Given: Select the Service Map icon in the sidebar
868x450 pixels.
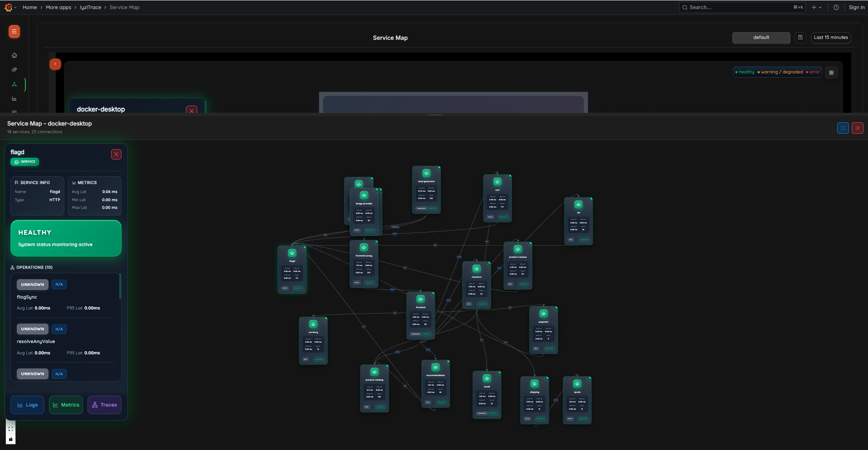Looking at the screenshot, I should tap(14, 84).
